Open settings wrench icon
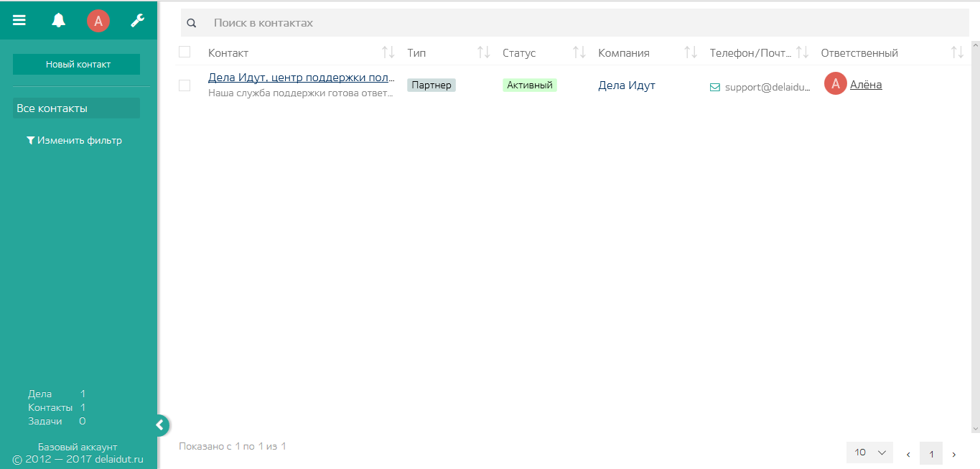The width and height of the screenshot is (980, 469). [138, 21]
